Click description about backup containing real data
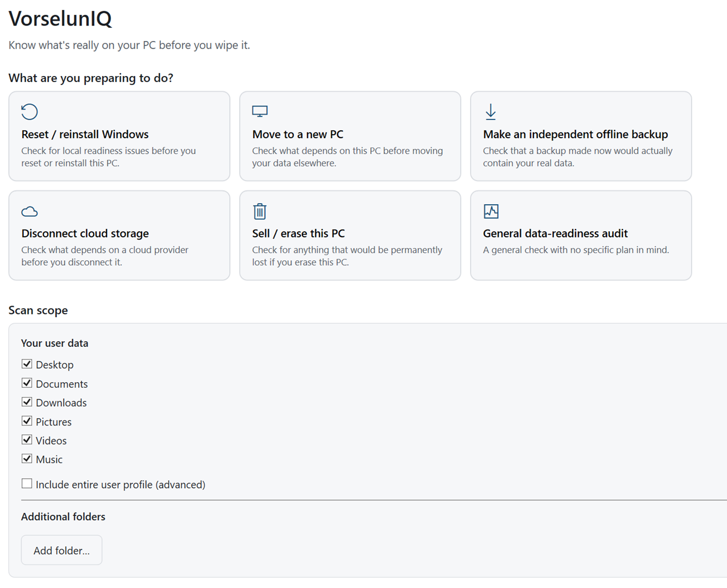The image size is (727, 588). click(x=578, y=157)
